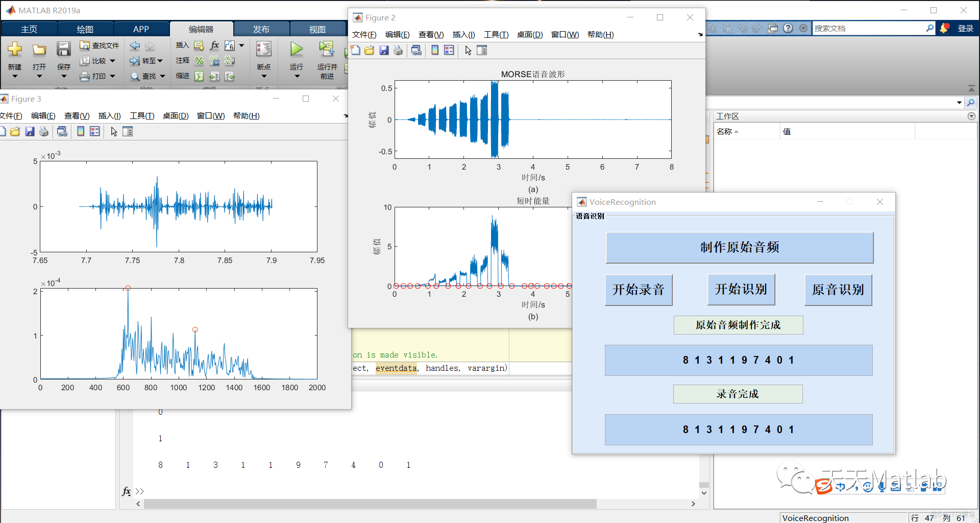Click the fx insert function icon
Image resolution: width=980 pixels, height=523 pixels.
pos(215,45)
